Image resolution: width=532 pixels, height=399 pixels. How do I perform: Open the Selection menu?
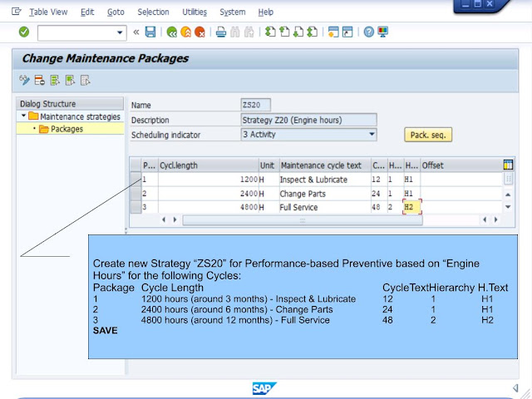point(153,12)
